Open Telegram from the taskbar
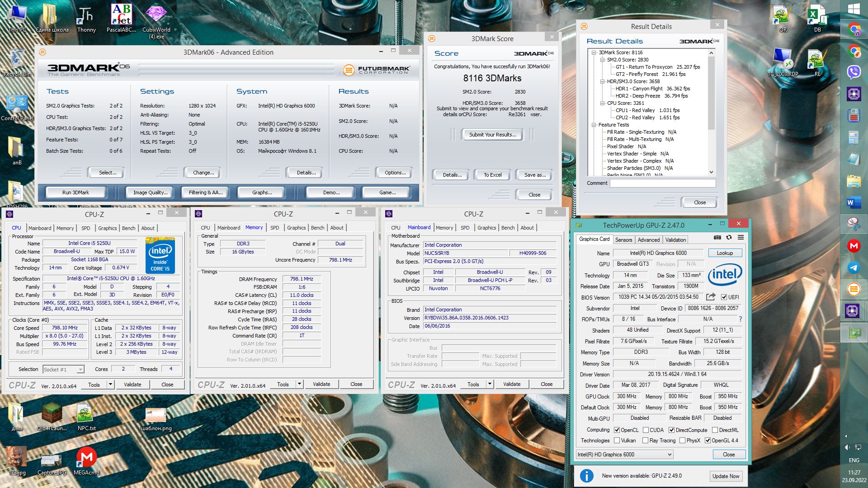Image resolution: width=868 pixels, height=488 pixels. [x=854, y=267]
